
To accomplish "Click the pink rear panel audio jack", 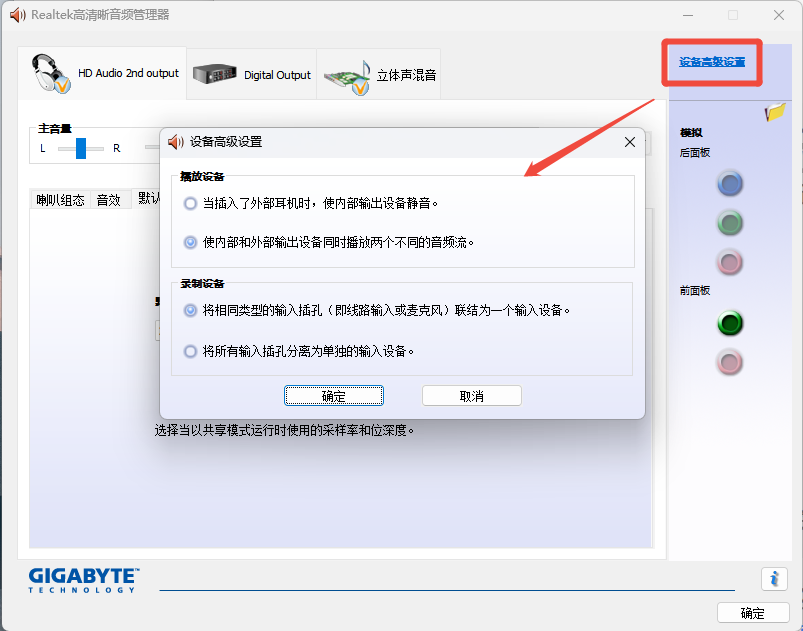I will pos(730,262).
